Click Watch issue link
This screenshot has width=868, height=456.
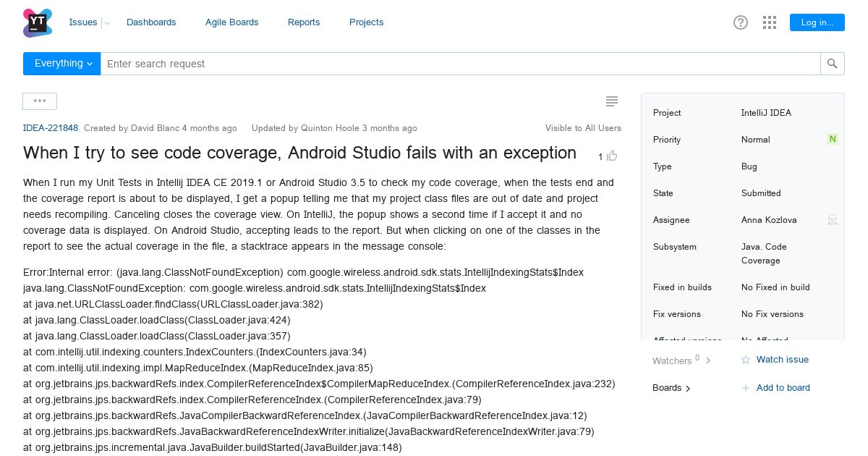pos(783,360)
